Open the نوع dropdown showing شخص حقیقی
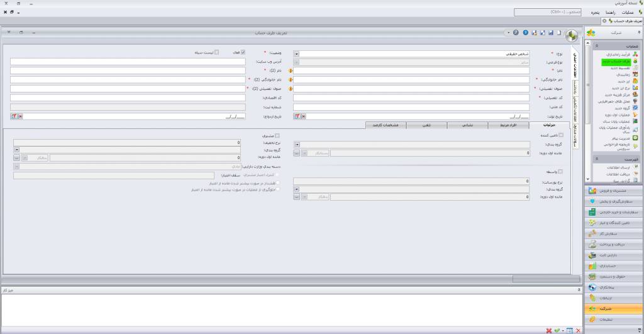 tap(297, 54)
